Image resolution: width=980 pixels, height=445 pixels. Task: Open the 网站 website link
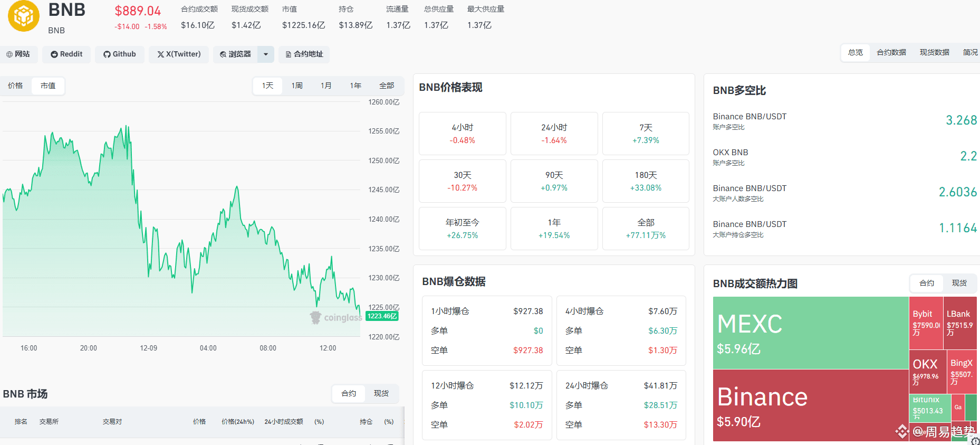coord(18,54)
